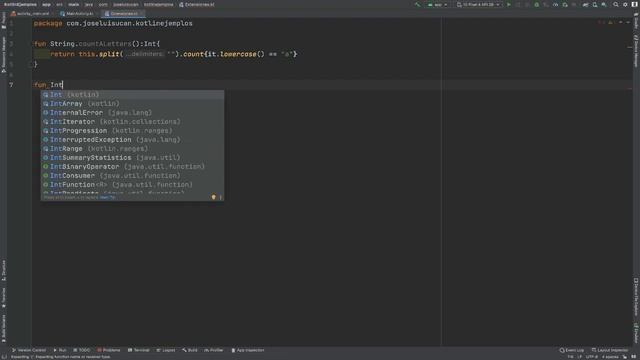Open the Device File Explorer right sidebar tab
Image resolution: width=640 pixels, height=360 pixels.
pos(636,297)
